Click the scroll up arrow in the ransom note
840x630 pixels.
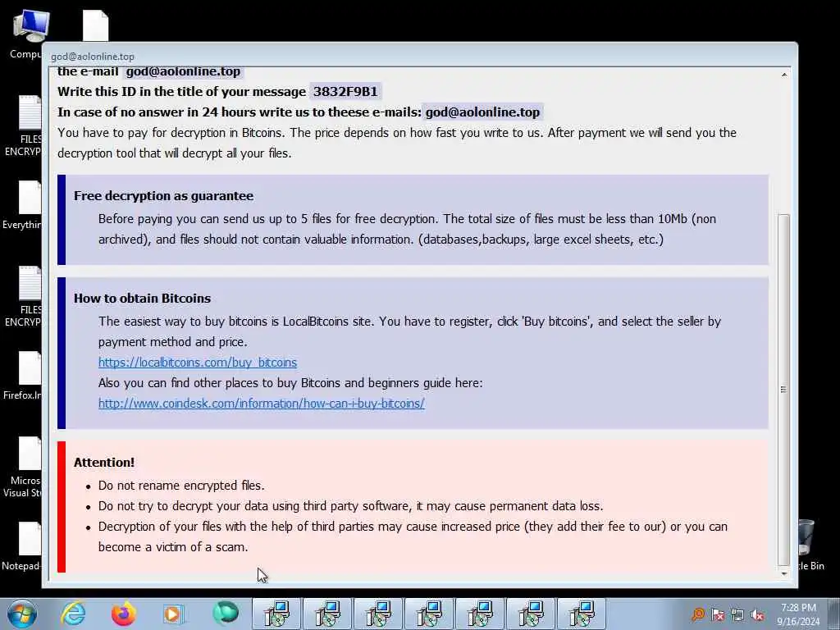[x=783, y=75]
